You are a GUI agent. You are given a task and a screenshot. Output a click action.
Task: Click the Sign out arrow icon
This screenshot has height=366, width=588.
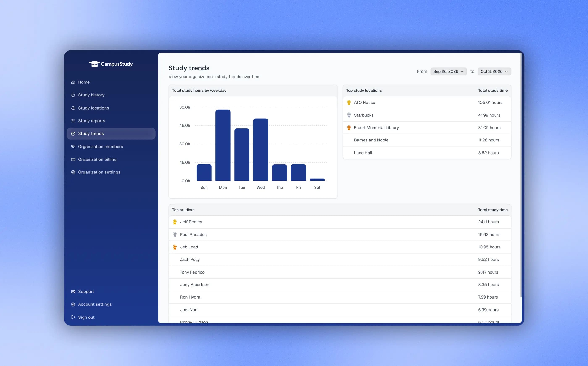(x=73, y=317)
